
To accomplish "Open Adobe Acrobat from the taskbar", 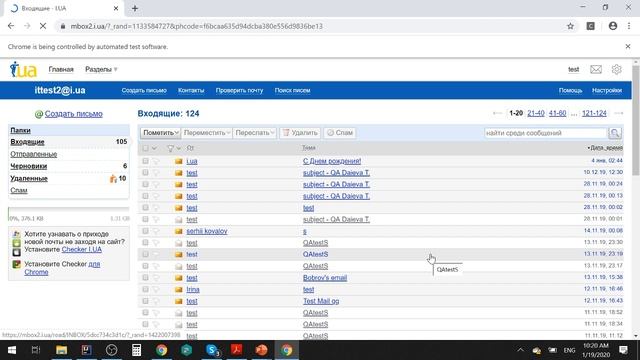I will point(236,350).
